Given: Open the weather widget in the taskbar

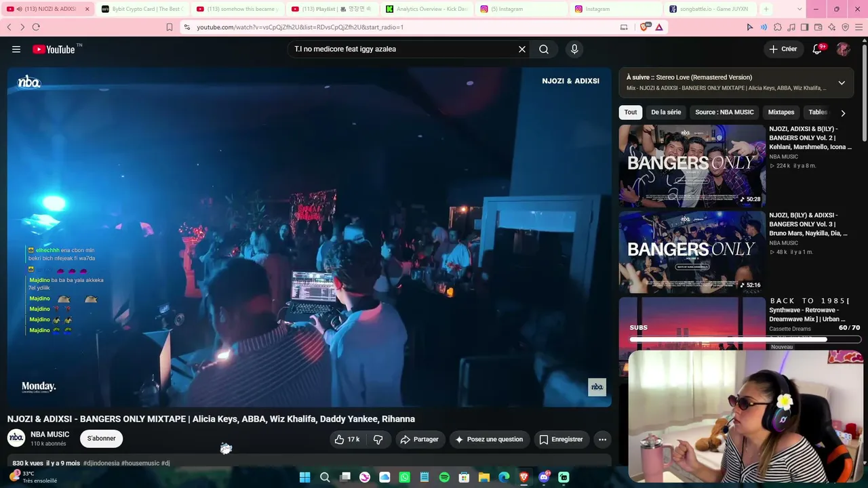Looking at the screenshot, I should (x=33, y=477).
